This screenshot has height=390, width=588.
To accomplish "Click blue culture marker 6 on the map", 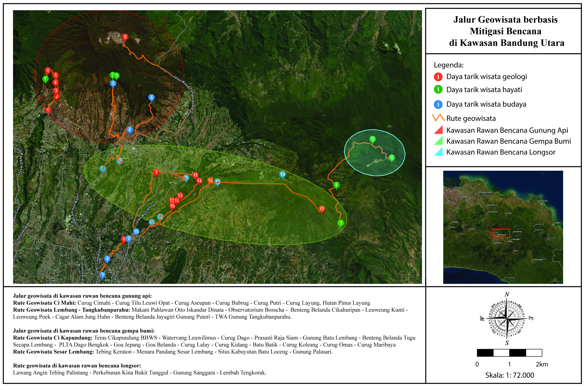I will (x=152, y=98).
